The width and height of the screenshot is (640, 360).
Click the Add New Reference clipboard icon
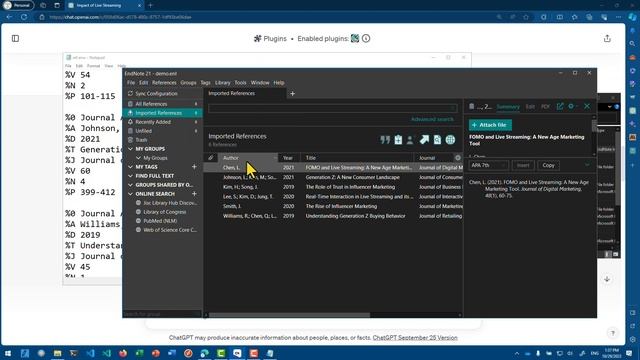(398, 140)
